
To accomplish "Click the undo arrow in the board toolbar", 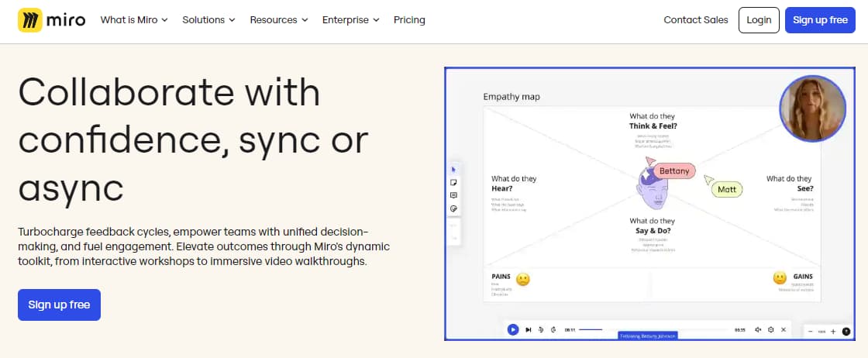I will coord(454,225).
